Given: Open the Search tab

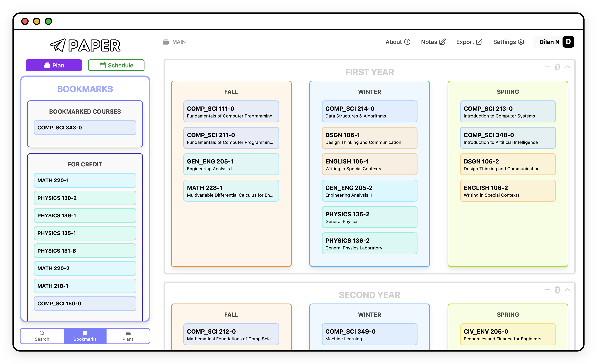Looking at the screenshot, I should tap(42, 336).
